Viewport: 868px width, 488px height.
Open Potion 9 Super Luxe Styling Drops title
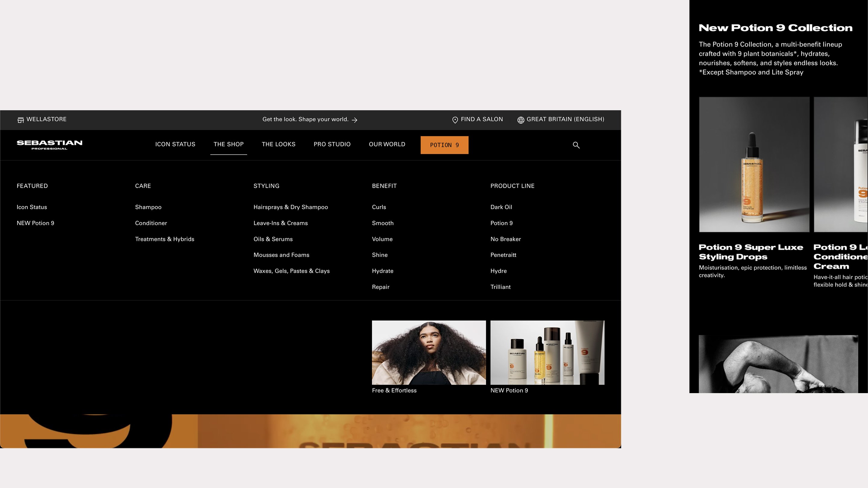751,252
